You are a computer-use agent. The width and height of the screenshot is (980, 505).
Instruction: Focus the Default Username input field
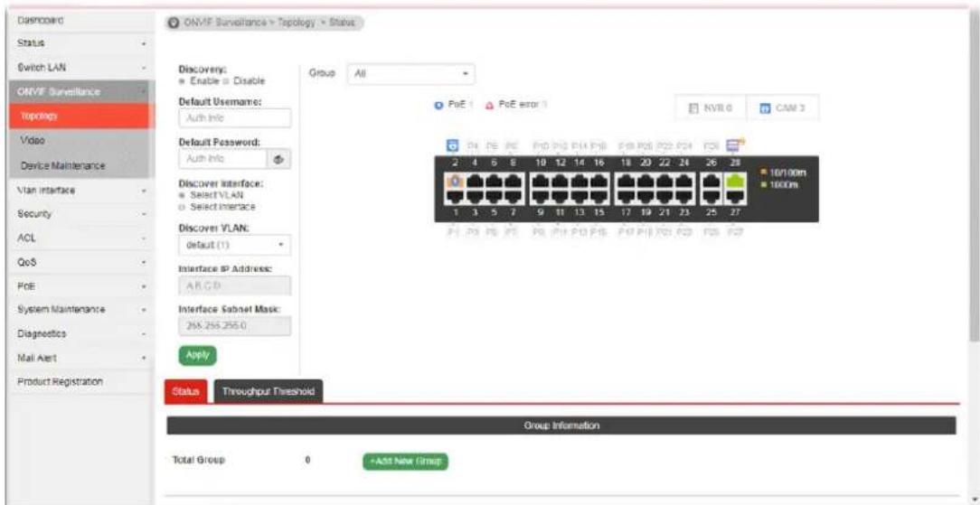[234, 118]
